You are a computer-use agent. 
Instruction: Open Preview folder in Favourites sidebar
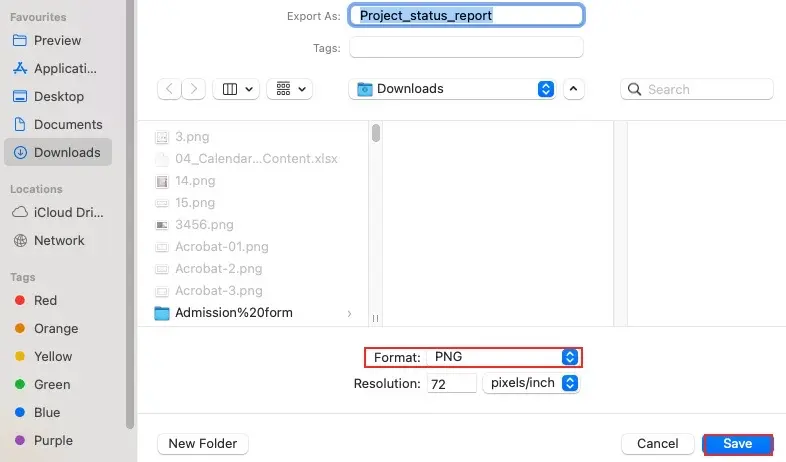pos(58,41)
